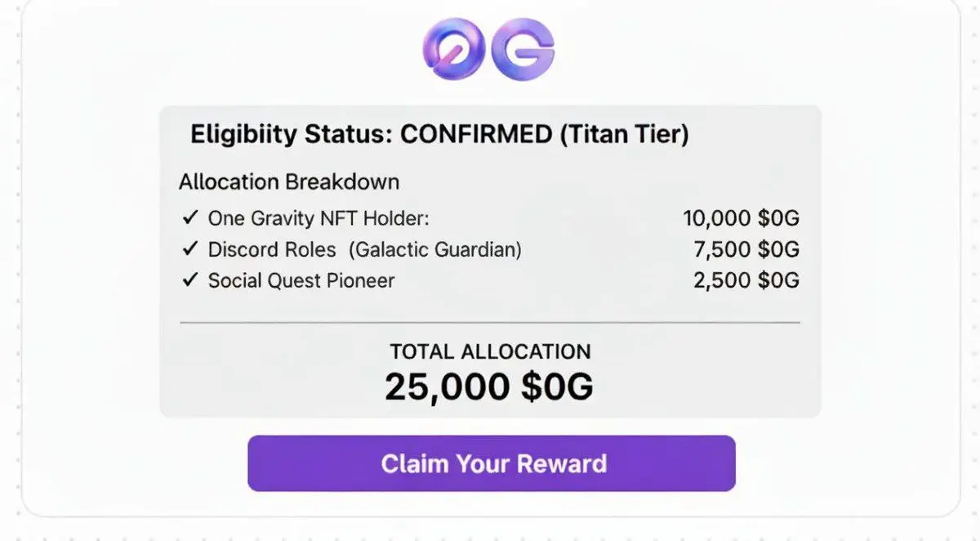Click the divider line above total allocation
The image size is (980, 541).
[x=490, y=323]
